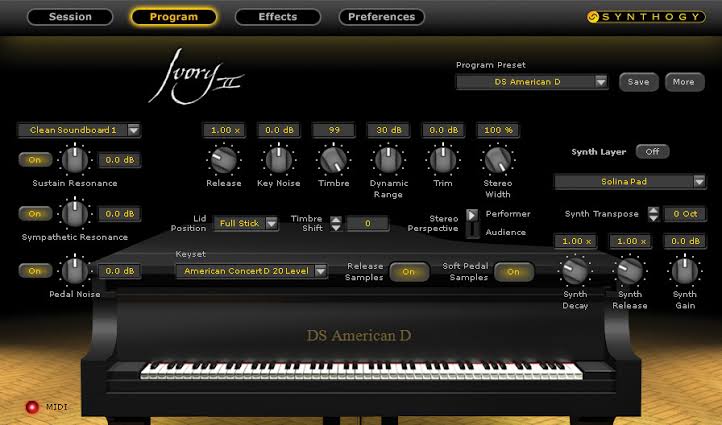Open the Keyset American Concert D dropdown
Viewport: 722px width, 425px height.
point(251,271)
